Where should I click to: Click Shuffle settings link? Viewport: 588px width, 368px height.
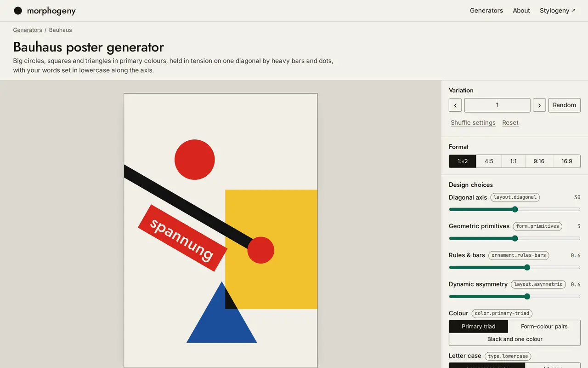coord(473,123)
